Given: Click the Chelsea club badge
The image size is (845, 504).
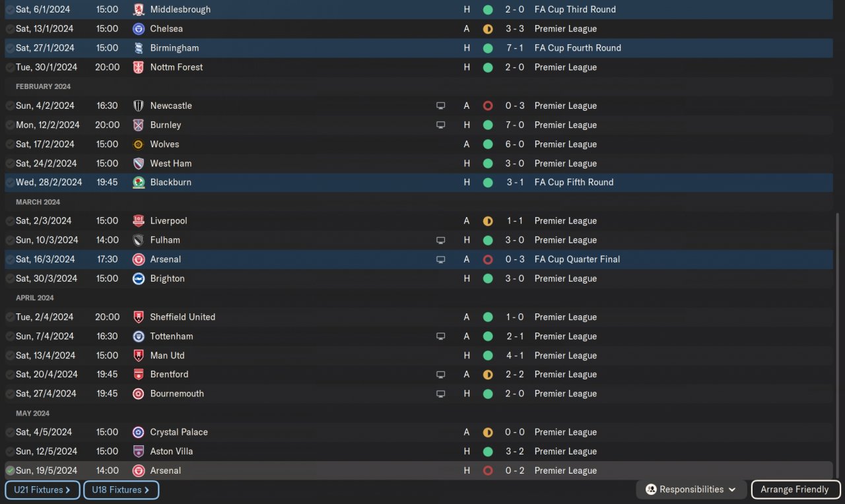Looking at the screenshot, I should (139, 29).
